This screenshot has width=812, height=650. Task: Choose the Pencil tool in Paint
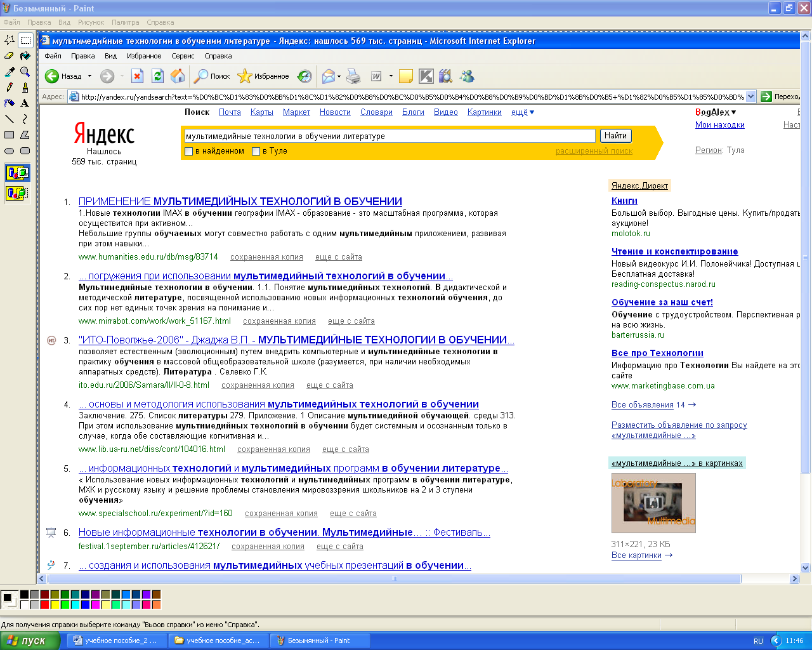(10, 88)
